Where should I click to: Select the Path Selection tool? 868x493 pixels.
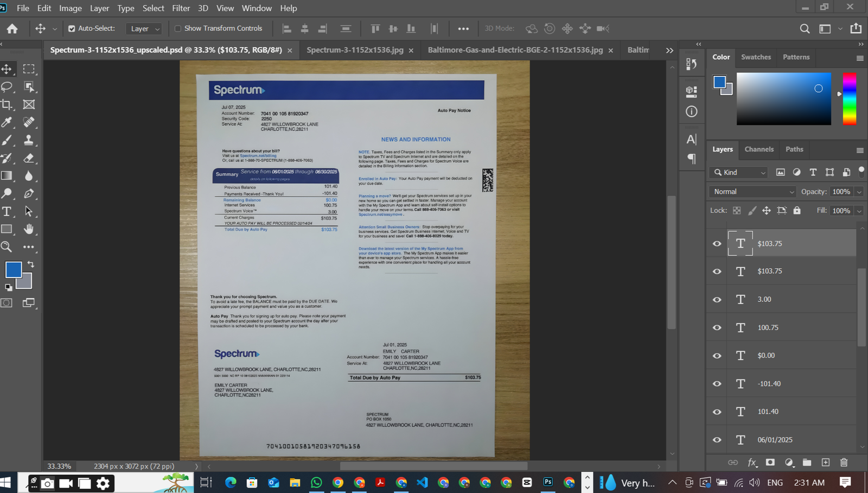29,211
